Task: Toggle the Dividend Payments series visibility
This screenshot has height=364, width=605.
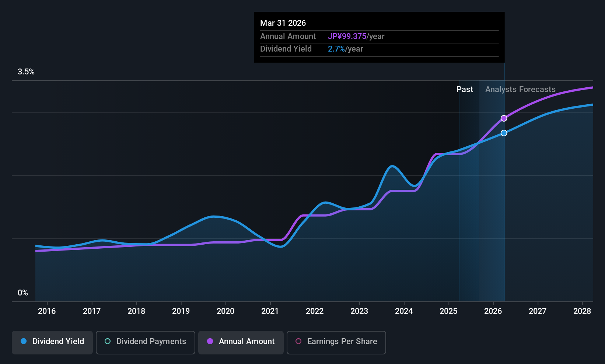Action: (x=145, y=342)
